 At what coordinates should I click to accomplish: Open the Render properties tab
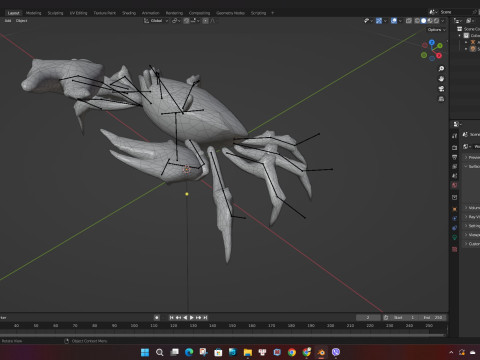click(455, 148)
